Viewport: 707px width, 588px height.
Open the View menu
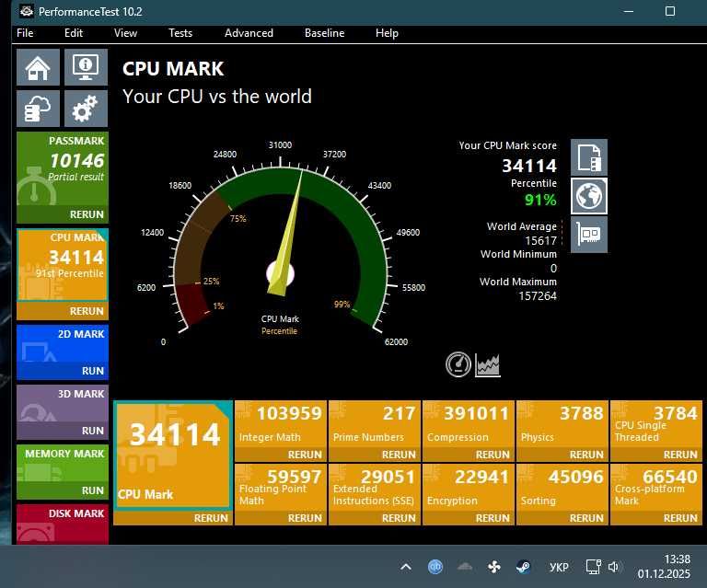(125, 33)
